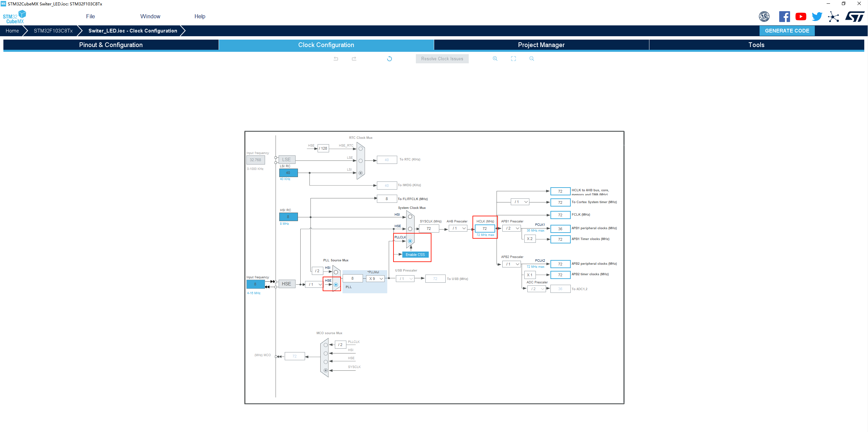The image size is (868, 432).
Task: Open the APB1 Prescaler /2 dropdown
Action: [x=512, y=229]
